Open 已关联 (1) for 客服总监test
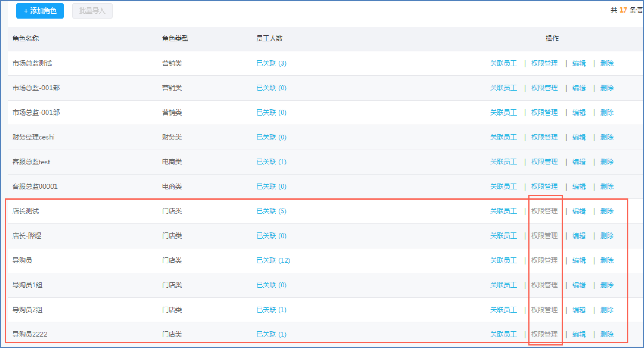Image resolution: width=644 pixels, height=348 pixels. coord(271,162)
